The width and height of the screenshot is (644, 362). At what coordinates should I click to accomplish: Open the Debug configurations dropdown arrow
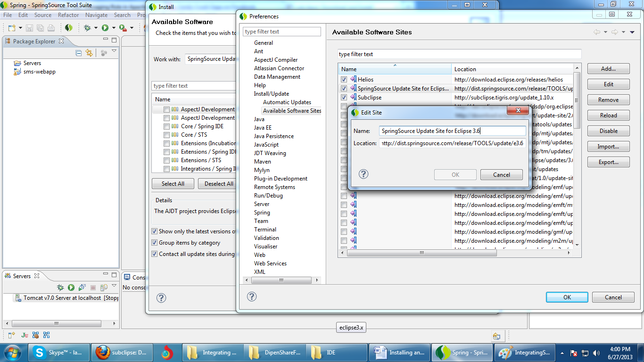click(x=96, y=28)
